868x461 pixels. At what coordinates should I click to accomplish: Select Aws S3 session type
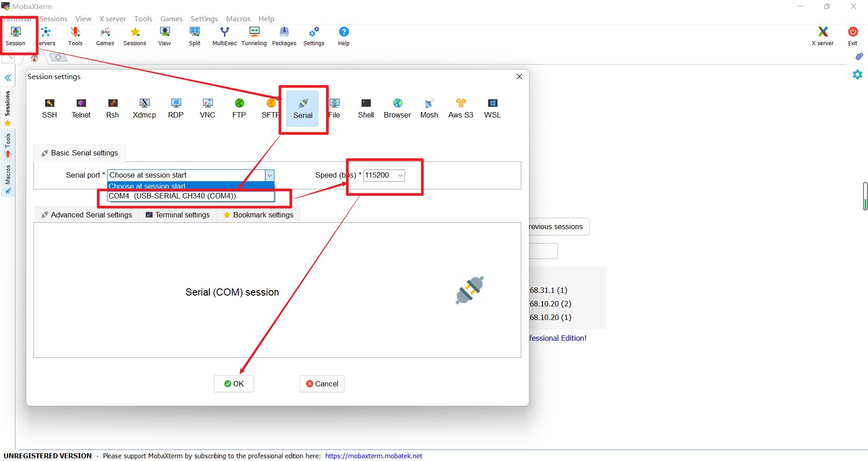tap(461, 108)
